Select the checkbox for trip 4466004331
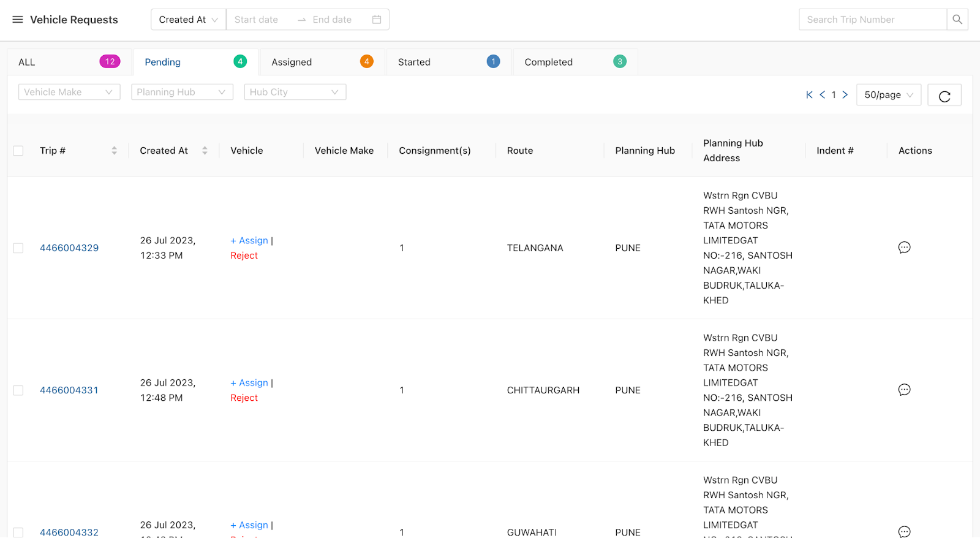 pos(18,390)
